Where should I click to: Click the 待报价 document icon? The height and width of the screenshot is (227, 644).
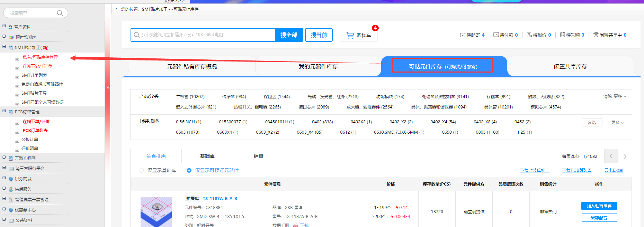point(529,35)
